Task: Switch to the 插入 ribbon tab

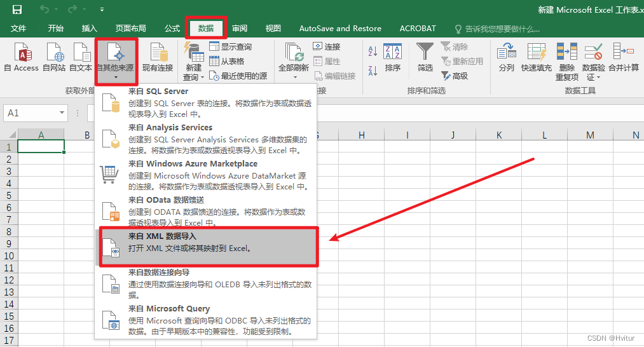Action: [x=89, y=29]
